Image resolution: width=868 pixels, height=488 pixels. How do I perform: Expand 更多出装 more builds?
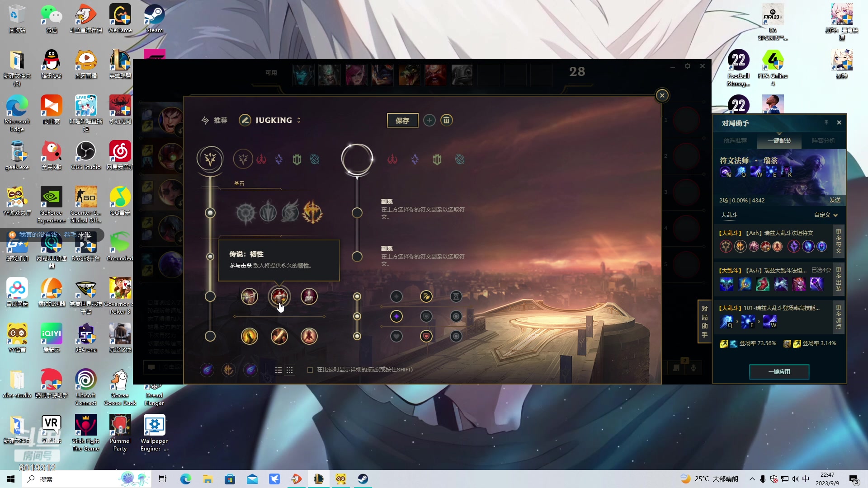tap(839, 279)
